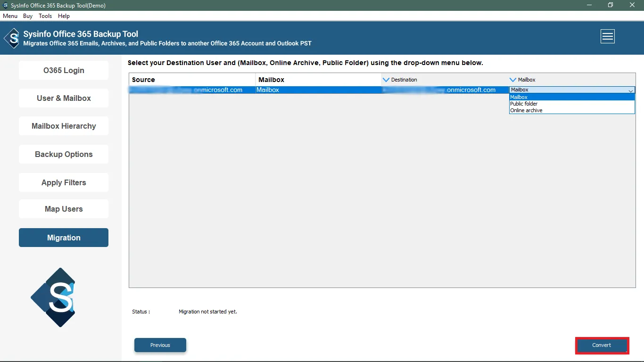
Task: Switch to the Map Users step
Action: (64, 209)
